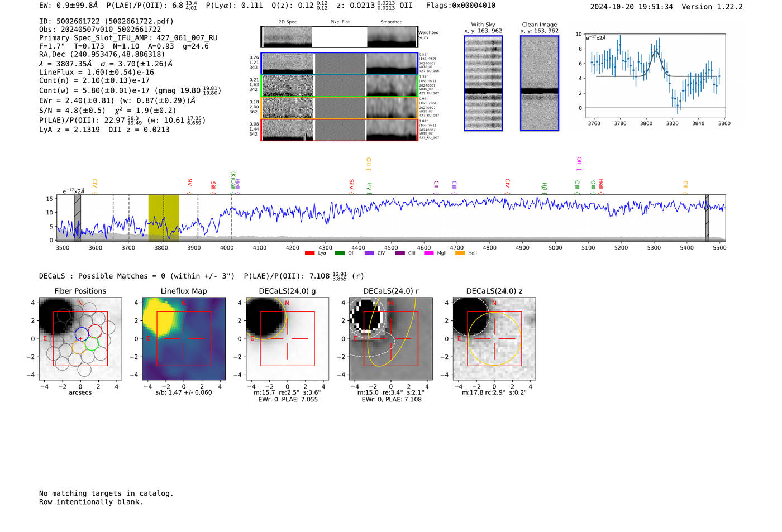
Task: Click the ID: 5002661722 text line
Action: click(x=107, y=21)
